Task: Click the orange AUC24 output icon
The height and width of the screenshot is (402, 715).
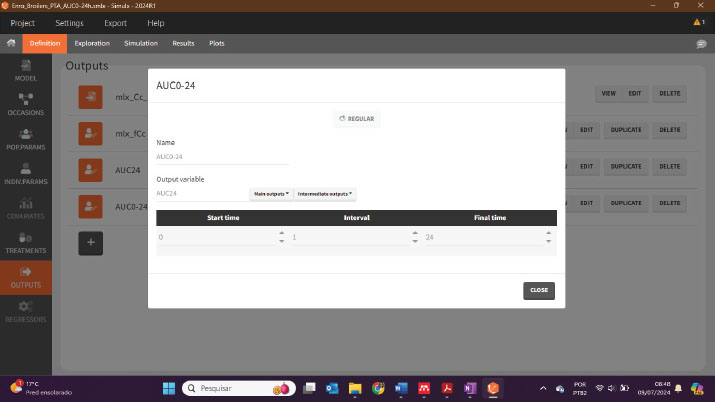Action: pyautogui.click(x=91, y=168)
